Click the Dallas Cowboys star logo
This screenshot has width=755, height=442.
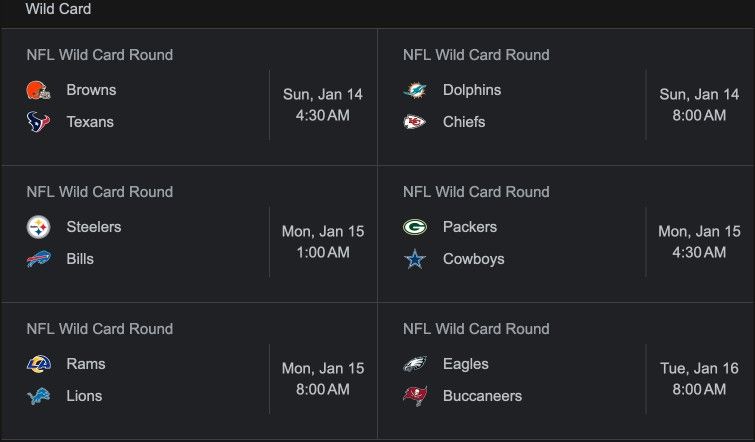415,259
